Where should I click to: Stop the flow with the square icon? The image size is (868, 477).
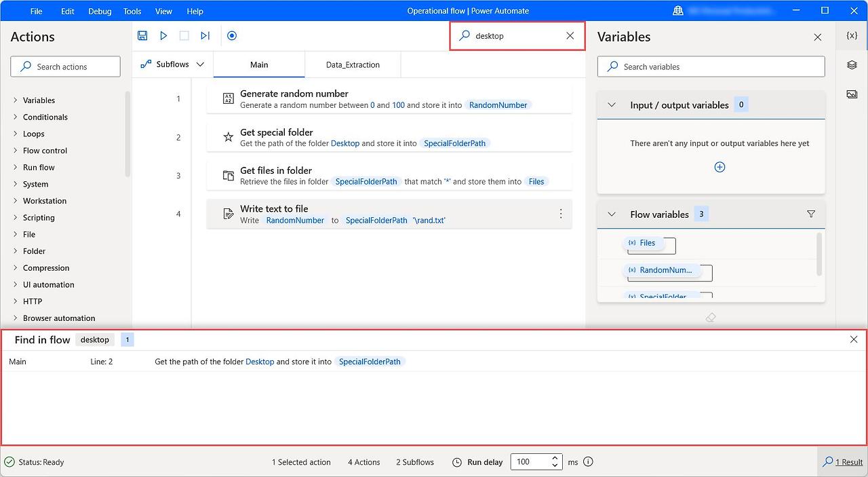coord(184,35)
